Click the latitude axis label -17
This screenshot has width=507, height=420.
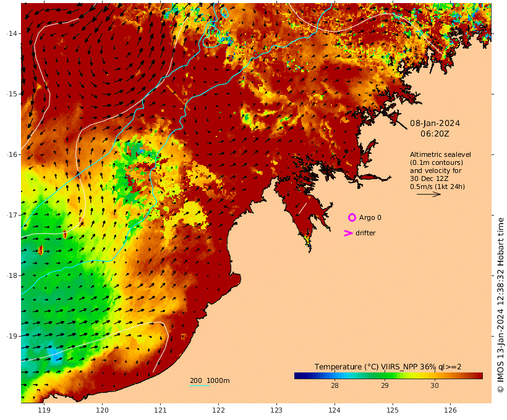point(12,215)
